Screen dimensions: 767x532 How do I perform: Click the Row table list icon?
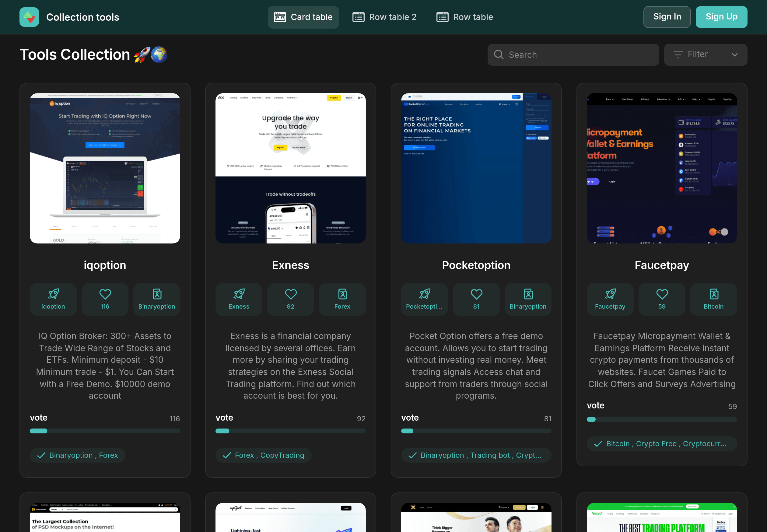tap(442, 17)
